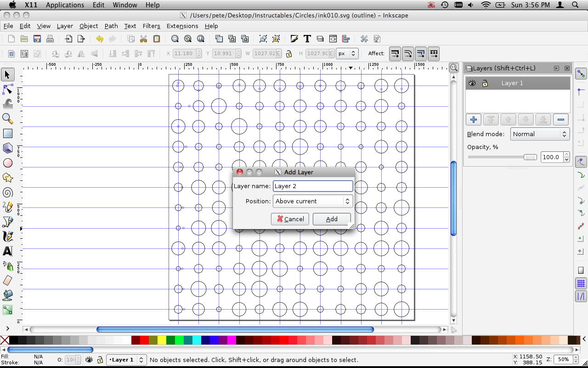Open the Extensions menu
This screenshot has width=588, height=368.
[x=182, y=26]
